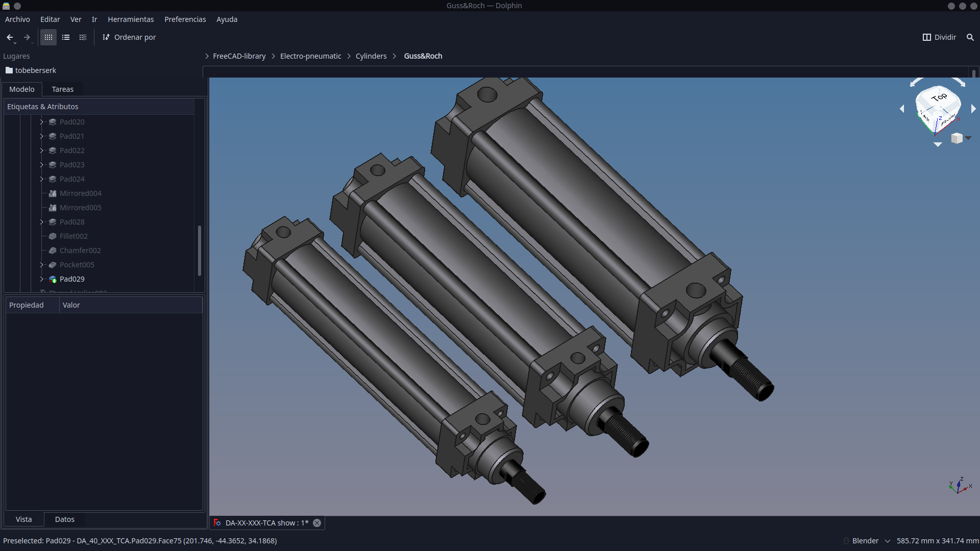
Task: Switch to icons view mode
Action: point(48,37)
